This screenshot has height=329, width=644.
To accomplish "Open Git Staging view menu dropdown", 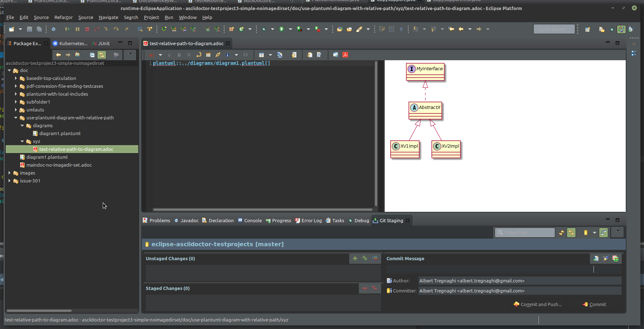I will coord(618,232).
